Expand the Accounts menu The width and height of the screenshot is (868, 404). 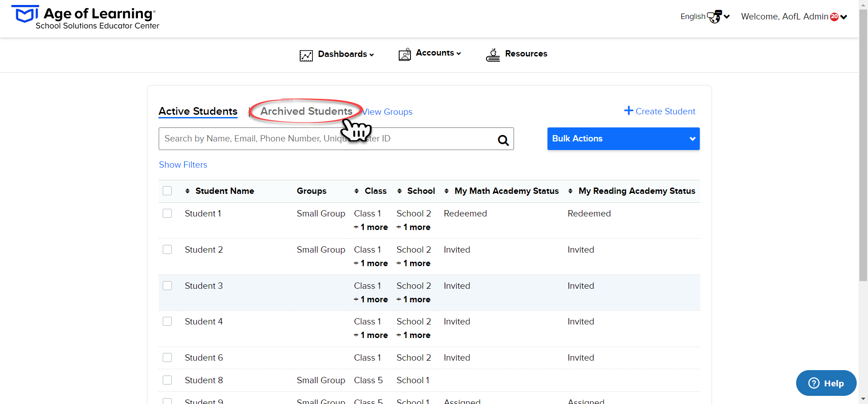pos(438,53)
